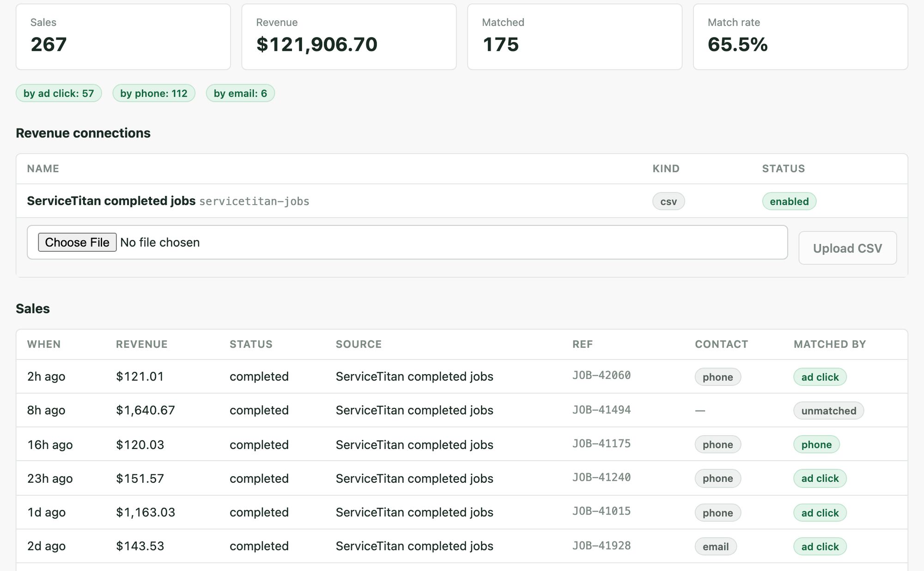Click the enabled status badge
This screenshot has width=924, height=571.
789,201
